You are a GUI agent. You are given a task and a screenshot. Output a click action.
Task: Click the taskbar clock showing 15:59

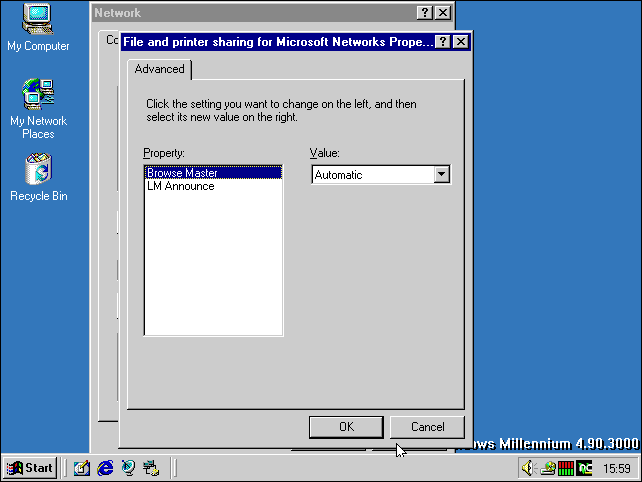[617, 468]
